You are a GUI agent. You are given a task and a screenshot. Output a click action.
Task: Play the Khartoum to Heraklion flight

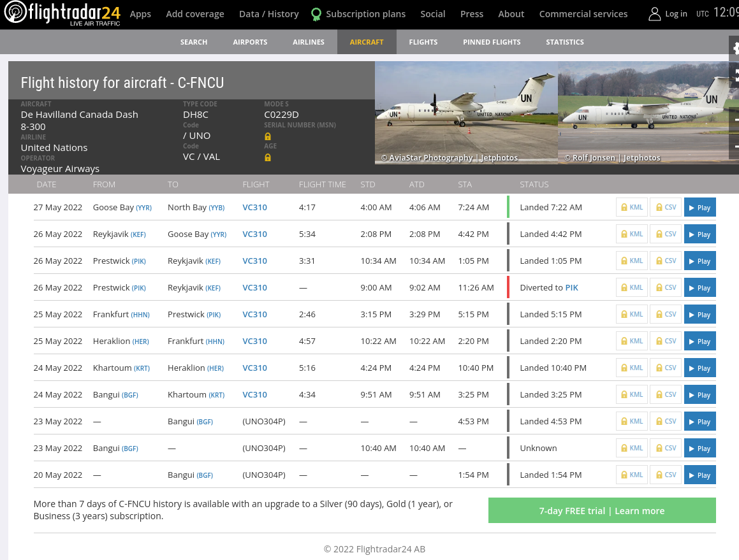pos(700,368)
